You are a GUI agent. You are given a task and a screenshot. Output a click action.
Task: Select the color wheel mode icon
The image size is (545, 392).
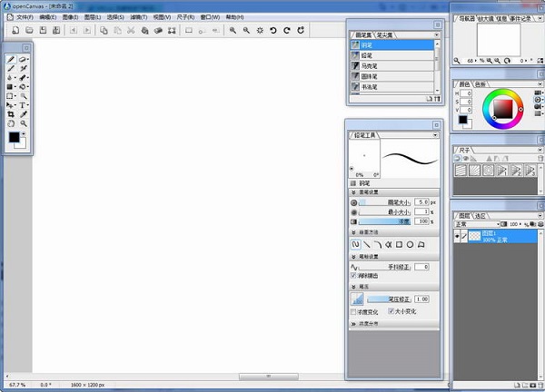tap(538, 100)
